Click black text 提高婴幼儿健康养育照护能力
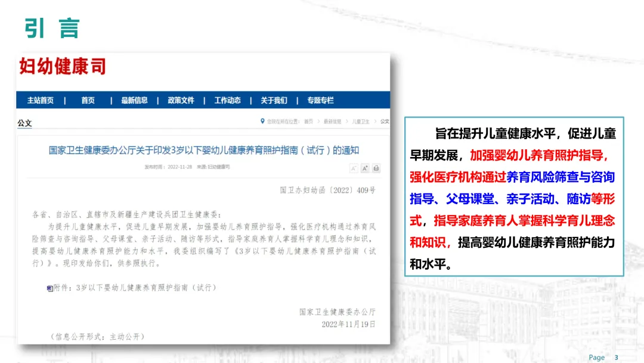The height and width of the screenshot is (363, 644). (537, 242)
